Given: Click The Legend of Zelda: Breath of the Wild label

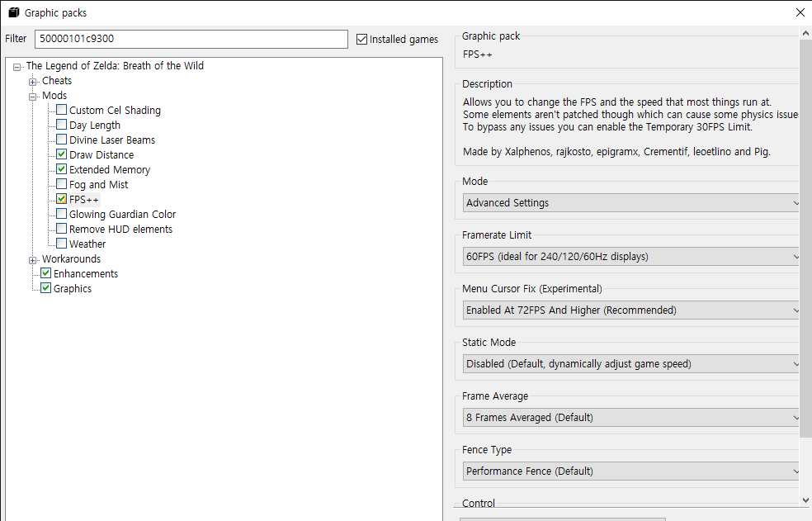Looking at the screenshot, I should (115, 66).
